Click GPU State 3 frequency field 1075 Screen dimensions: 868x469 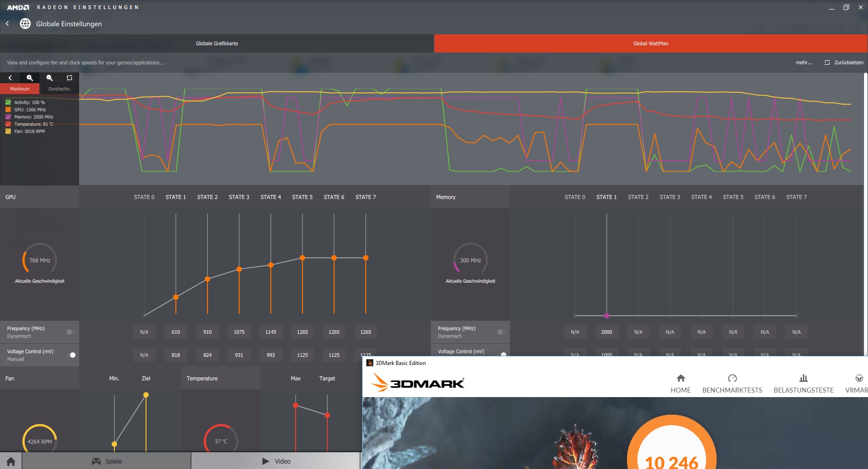tap(239, 332)
